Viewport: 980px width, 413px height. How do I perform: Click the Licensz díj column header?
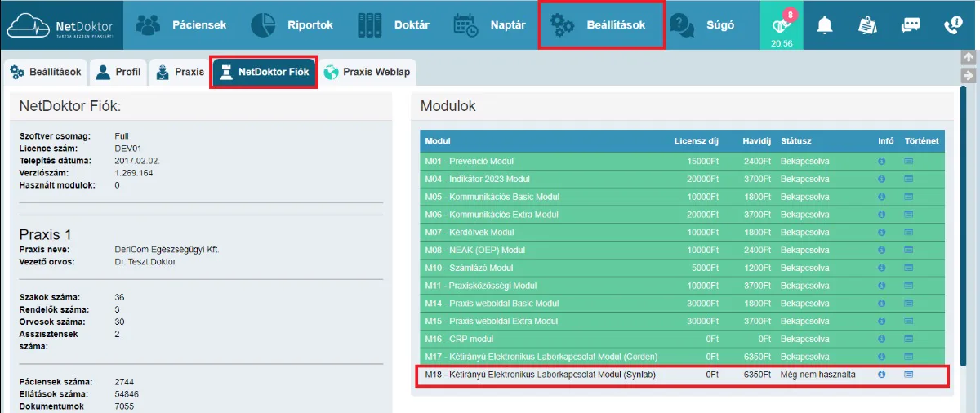(x=697, y=141)
